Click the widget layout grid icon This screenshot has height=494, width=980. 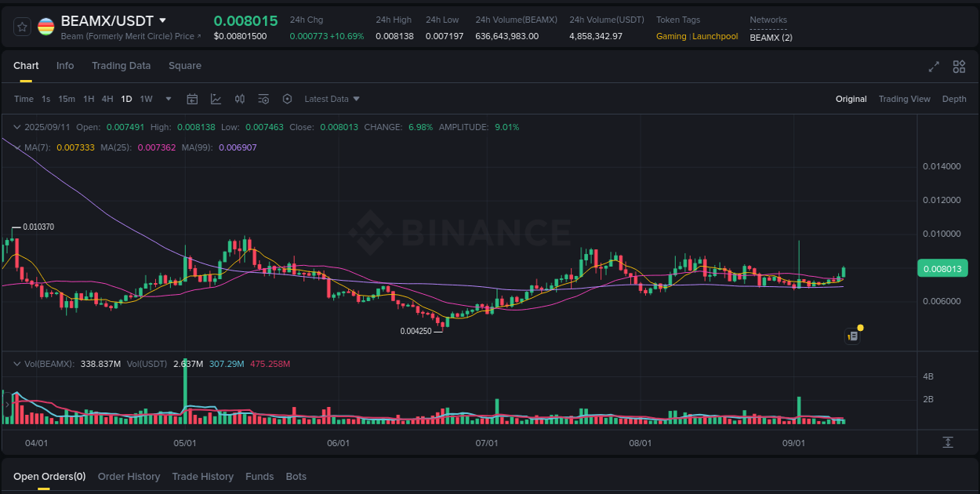tap(959, 67)
